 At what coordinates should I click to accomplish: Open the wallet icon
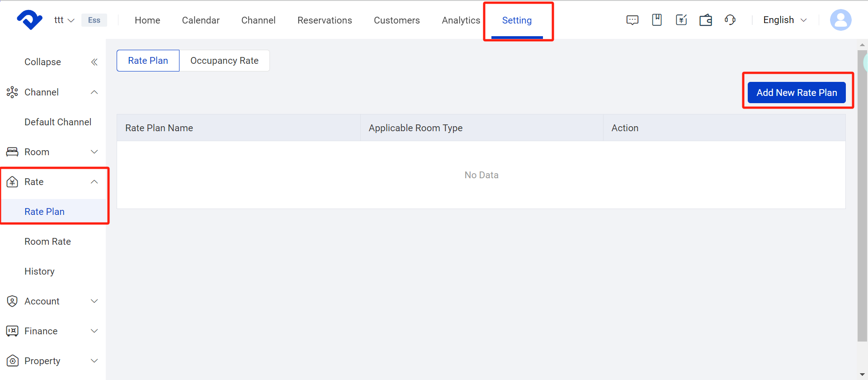pyautogui.click(x=705, y=20)
